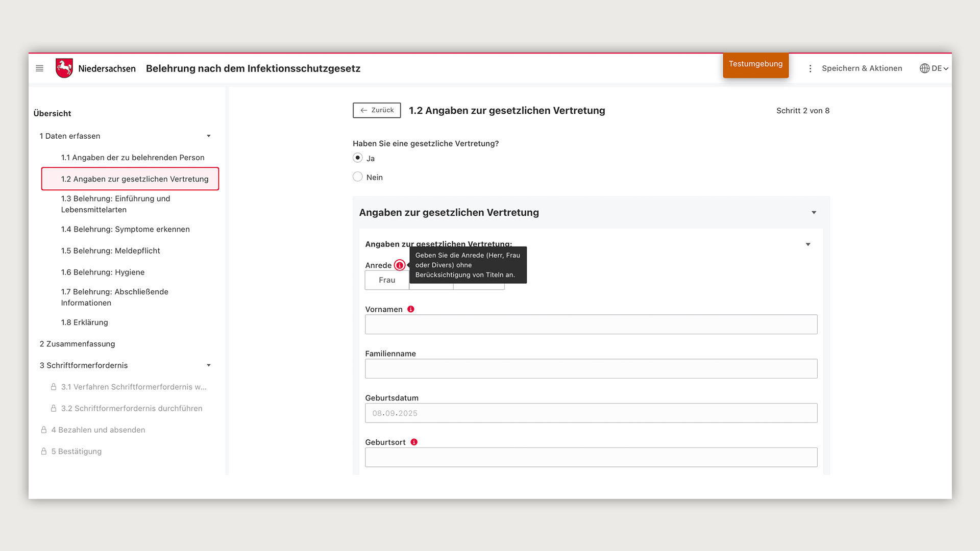Open 1.5 Belehrung: Meldepflicht step
Viewport: 980px width, 551px height.
(x=110, y=251)
